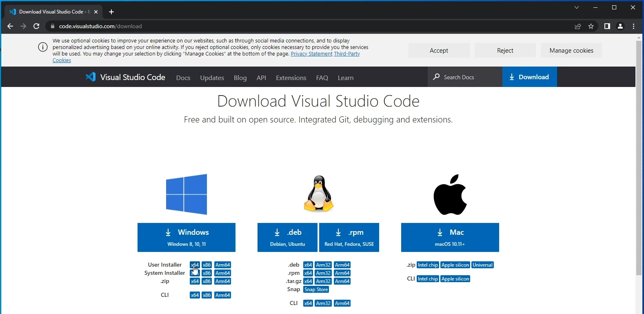Download the Mac build

450,237
